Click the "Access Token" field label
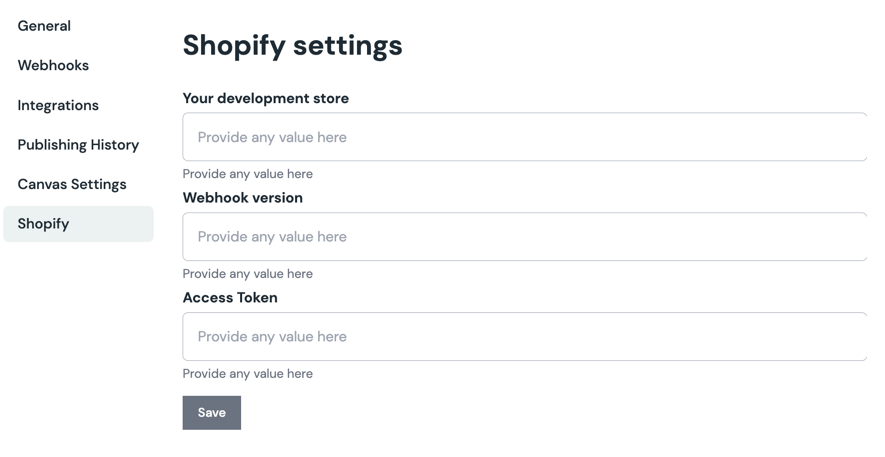Screen dimensions: 885x457 coord(230,298)
